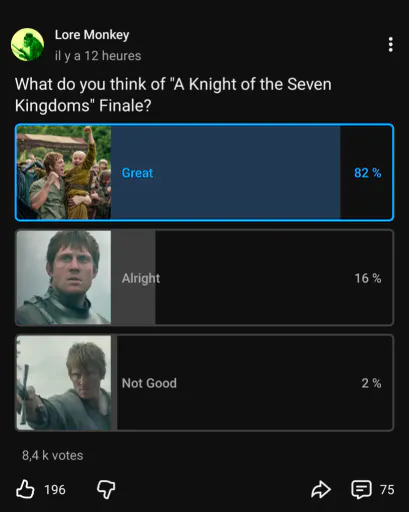Click the 196 likes count
Viewport: 409px width, 512px height.
pos(55,490)
